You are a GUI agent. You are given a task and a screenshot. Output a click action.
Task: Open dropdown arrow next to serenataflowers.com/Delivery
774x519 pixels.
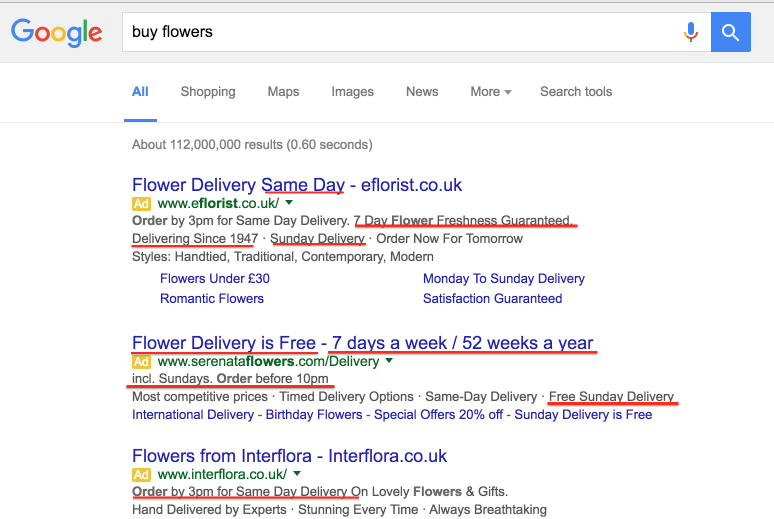(389, 361)
